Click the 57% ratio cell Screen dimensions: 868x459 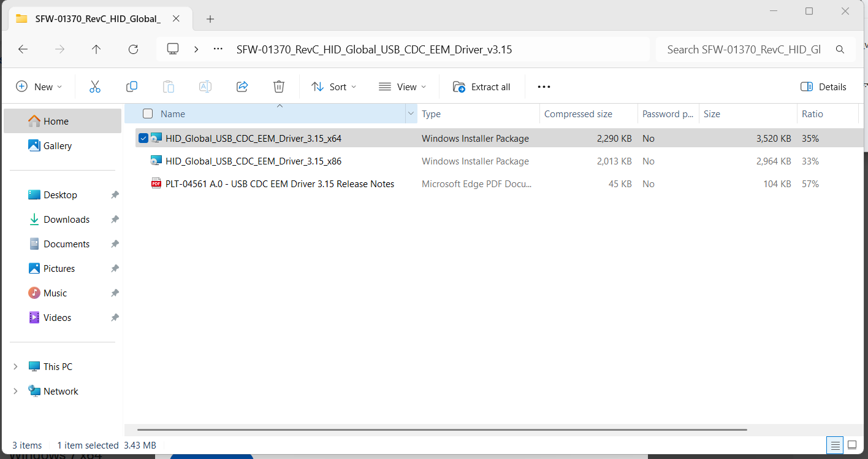point(810,184)
